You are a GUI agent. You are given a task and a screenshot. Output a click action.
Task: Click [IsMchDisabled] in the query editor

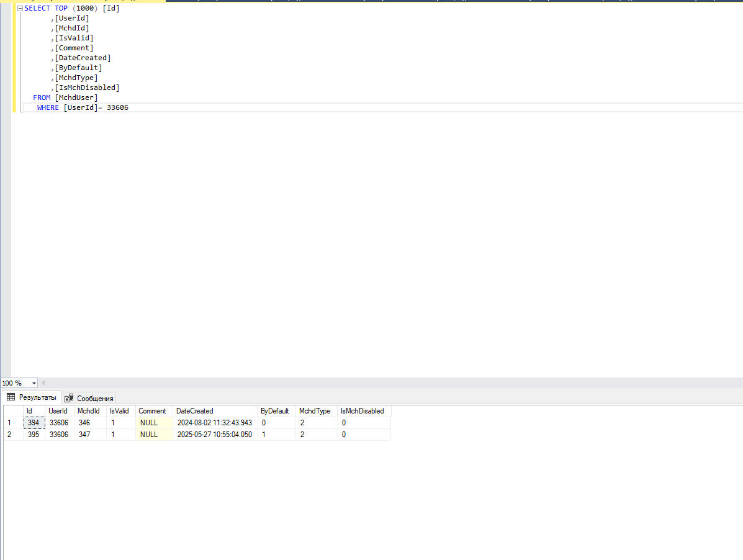tap(87, 88)
